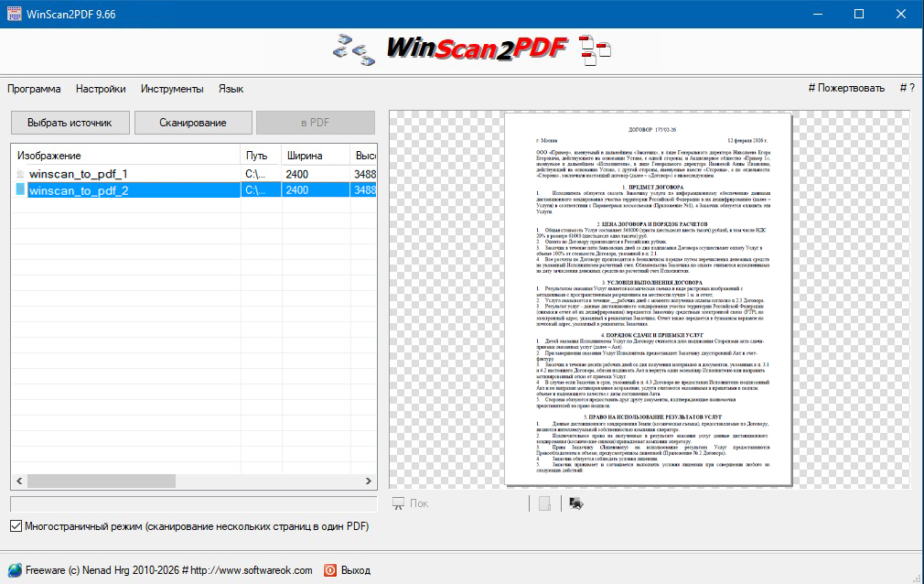Open the # Пожертвовать menu item

point(846,88)
